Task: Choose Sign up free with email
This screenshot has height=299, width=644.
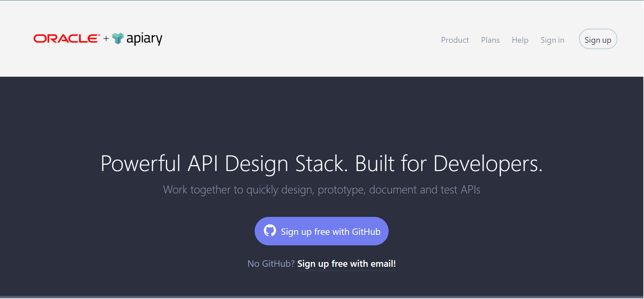Action: [346, 264]
